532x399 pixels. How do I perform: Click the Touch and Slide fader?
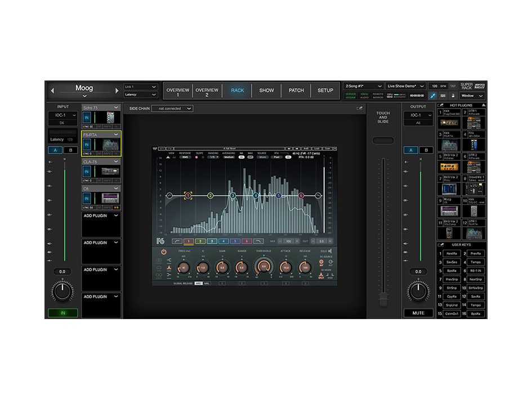[383, 299]
